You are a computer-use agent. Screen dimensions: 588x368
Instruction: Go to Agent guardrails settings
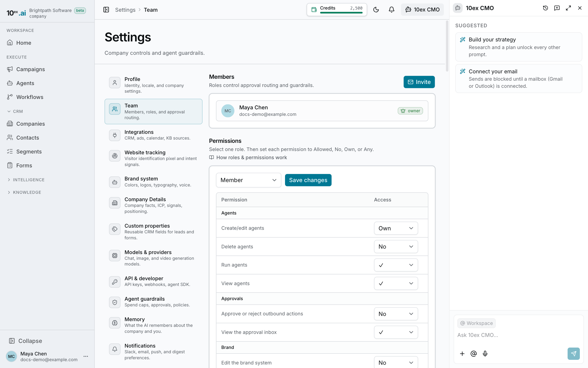point(154,302)
